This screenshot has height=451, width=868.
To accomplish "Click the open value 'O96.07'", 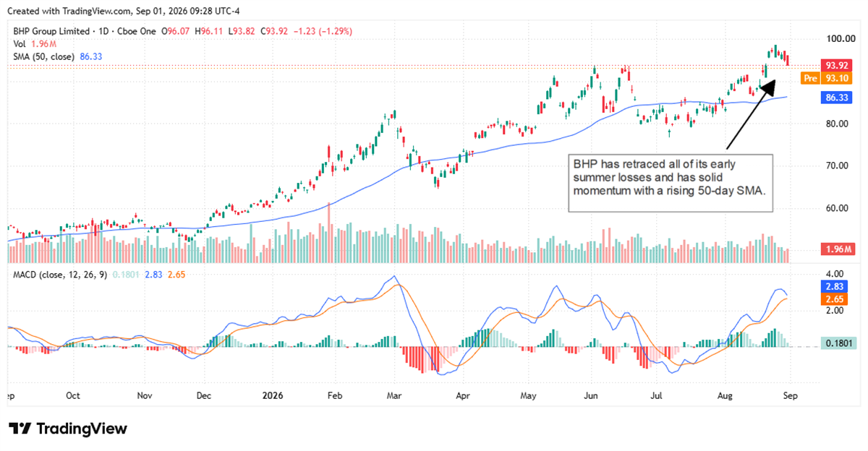I will 176,31.
